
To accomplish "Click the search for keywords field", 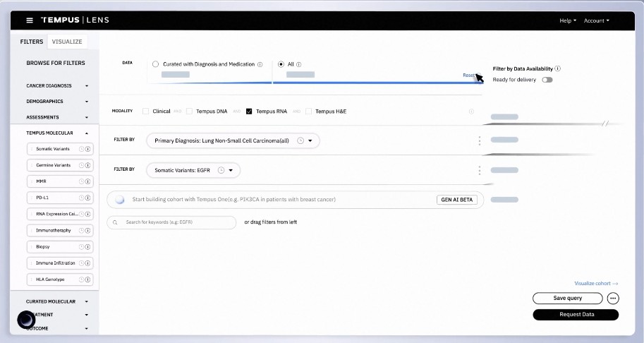I will coord(171,222).
